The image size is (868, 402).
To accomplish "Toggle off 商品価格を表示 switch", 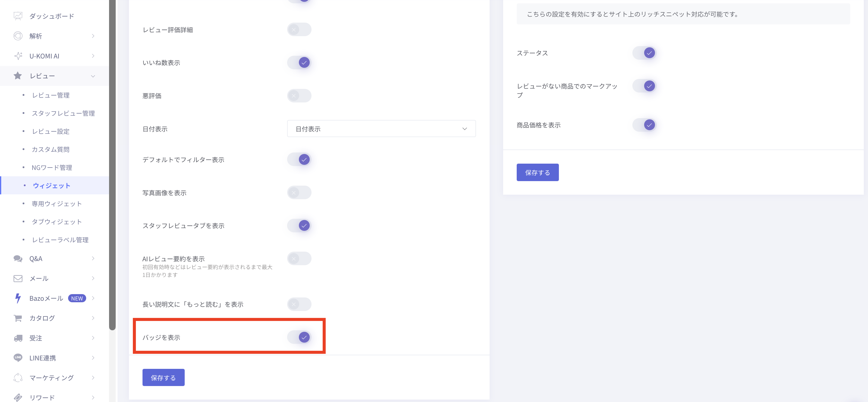I will (644, 125).
